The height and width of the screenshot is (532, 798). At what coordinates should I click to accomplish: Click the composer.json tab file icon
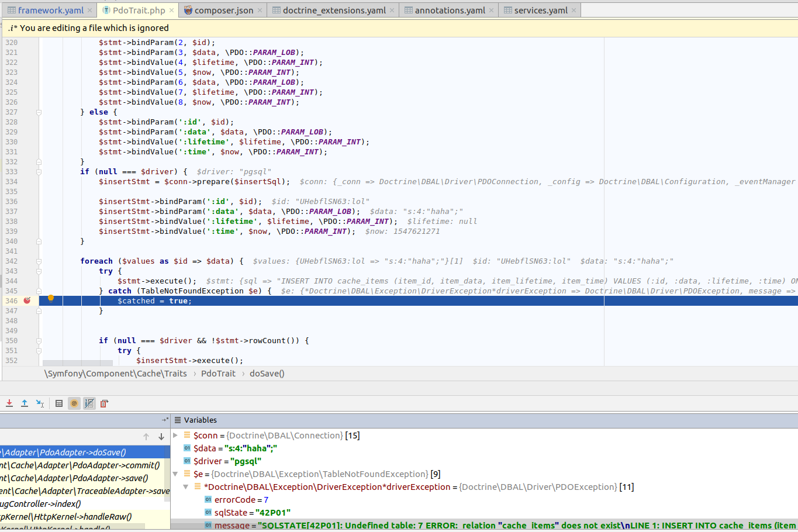tap(188, 10)
